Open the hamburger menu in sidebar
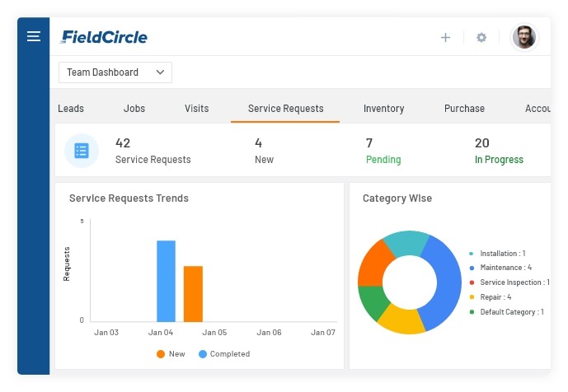 33,36
